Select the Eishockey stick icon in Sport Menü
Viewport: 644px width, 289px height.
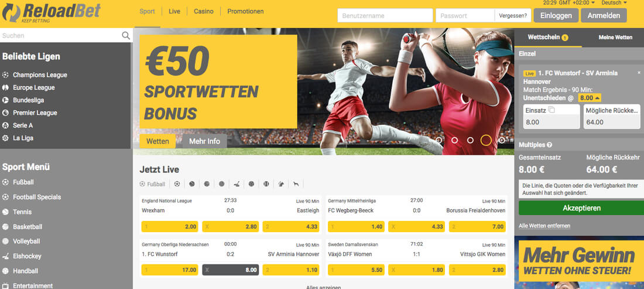pyautogui.click(x=5, y=256)
